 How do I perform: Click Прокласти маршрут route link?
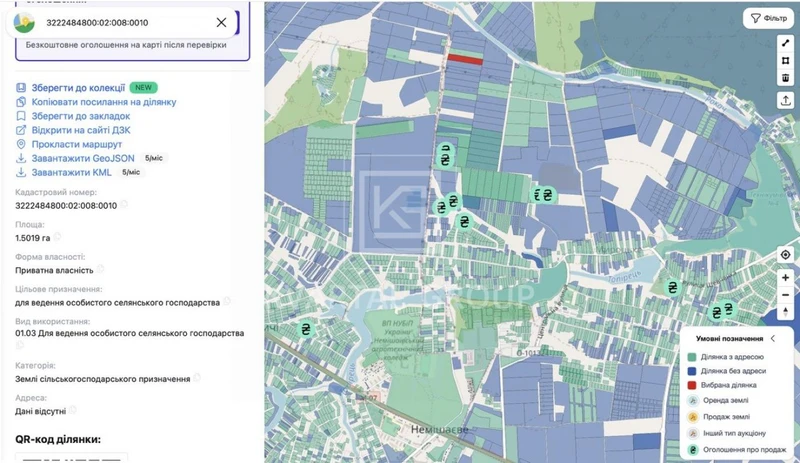(x=77, y=144)
